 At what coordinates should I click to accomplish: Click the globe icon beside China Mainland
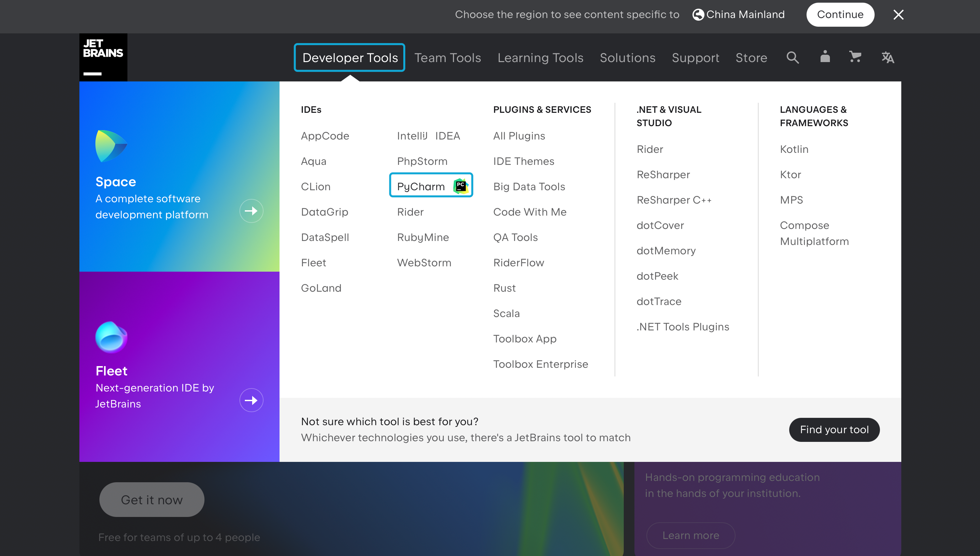(x=698, y=14)
